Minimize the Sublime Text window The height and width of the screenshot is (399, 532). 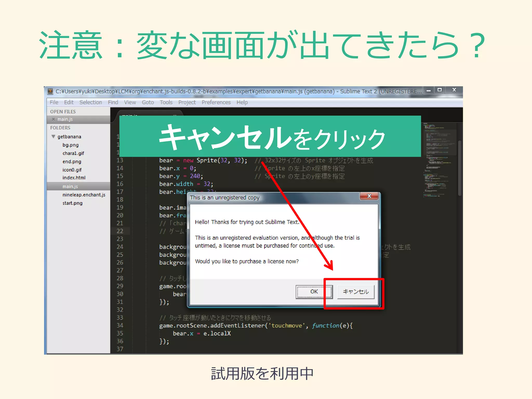[x=429, y=90]
